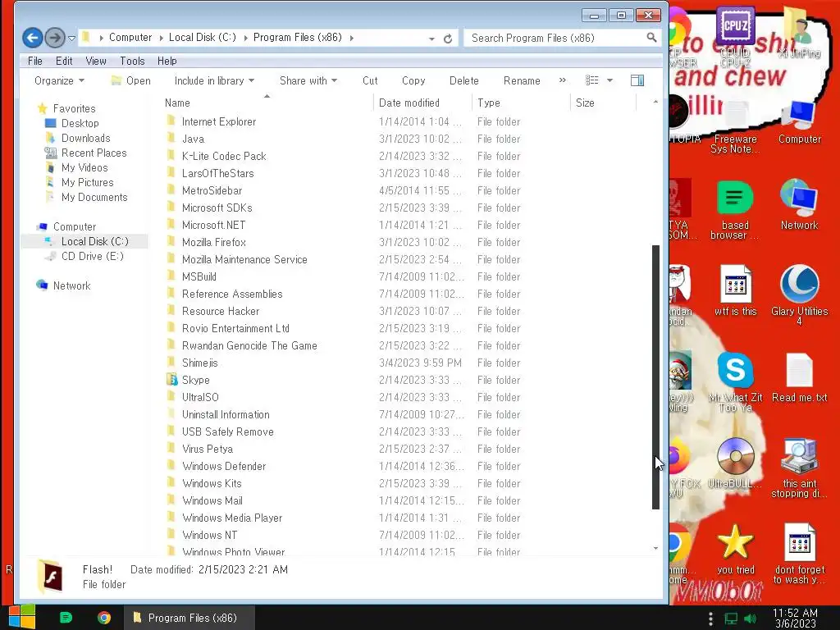Screen dimensions: 840x630
Task: Toggle the preview pane icon
Action: point(637,80)
